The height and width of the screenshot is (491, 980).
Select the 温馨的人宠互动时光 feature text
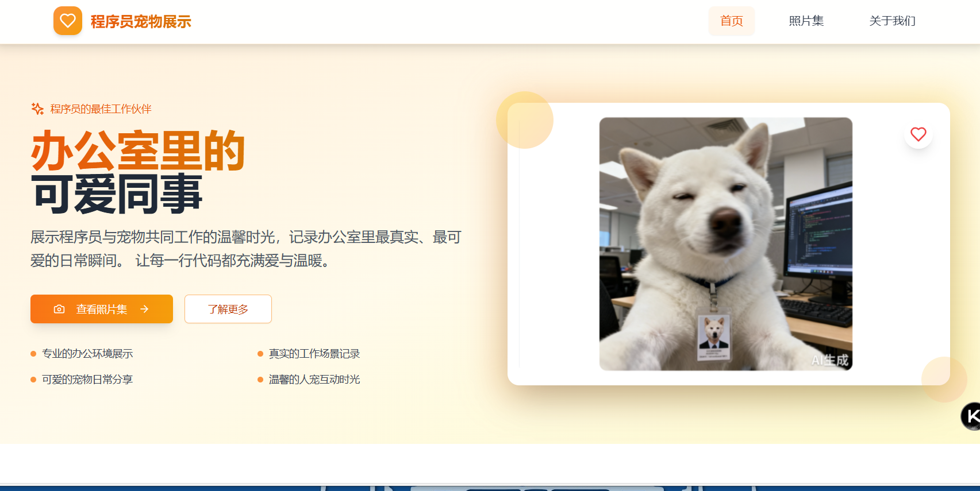314,380
